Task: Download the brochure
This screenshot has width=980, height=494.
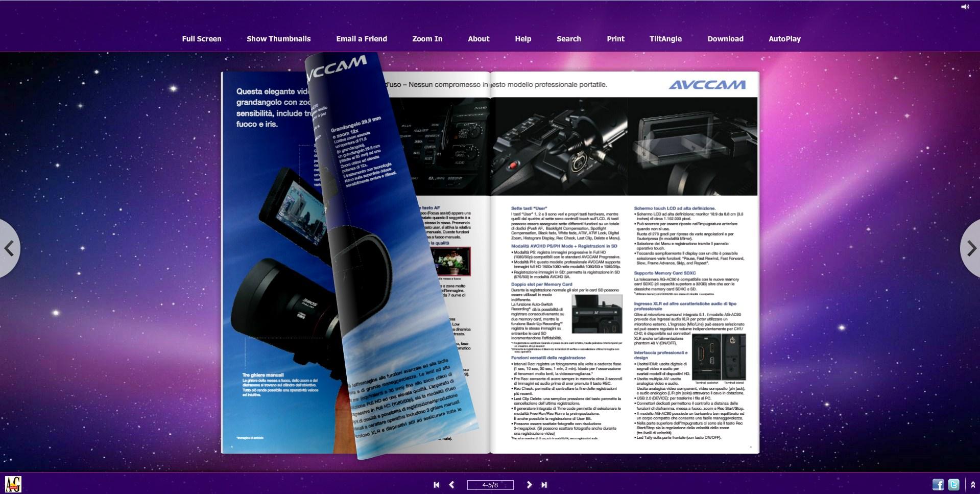Action: [725, 39]
